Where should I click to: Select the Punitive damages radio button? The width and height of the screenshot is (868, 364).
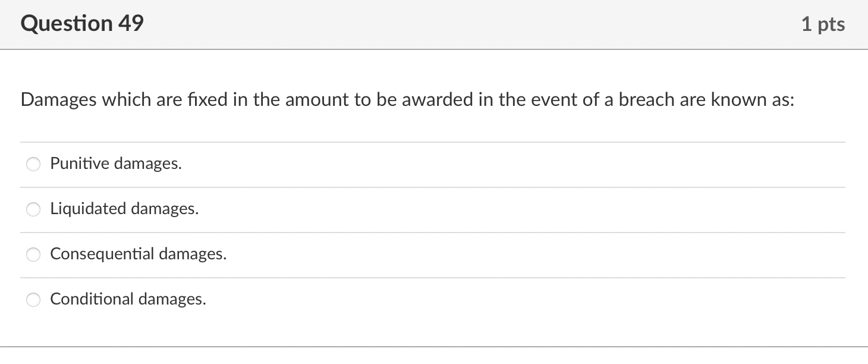(x=33, y=164)
